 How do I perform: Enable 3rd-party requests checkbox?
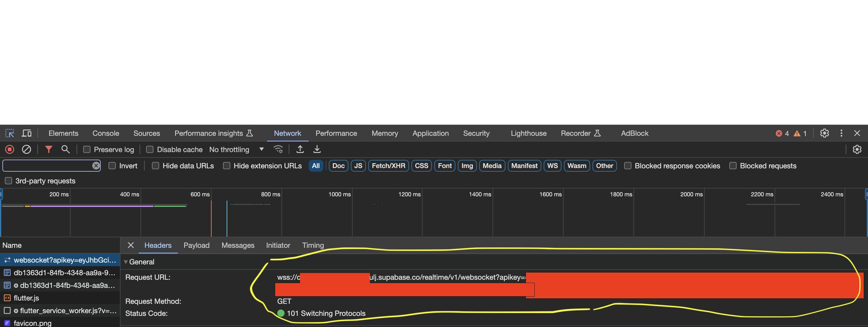8,181
